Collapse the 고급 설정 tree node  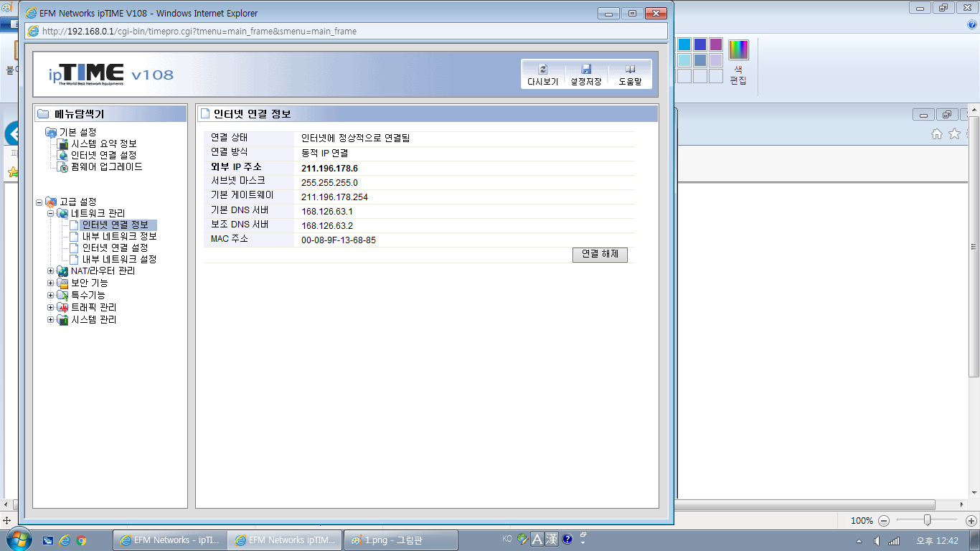tap(39, 202)
